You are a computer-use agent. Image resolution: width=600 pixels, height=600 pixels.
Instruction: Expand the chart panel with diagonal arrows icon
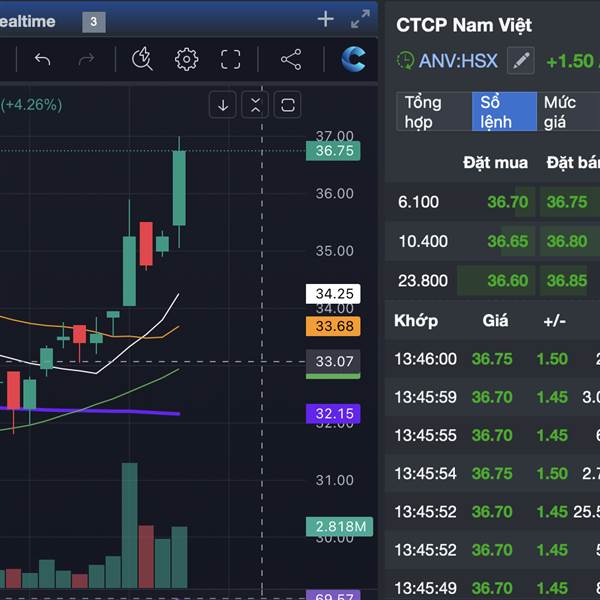360,19
